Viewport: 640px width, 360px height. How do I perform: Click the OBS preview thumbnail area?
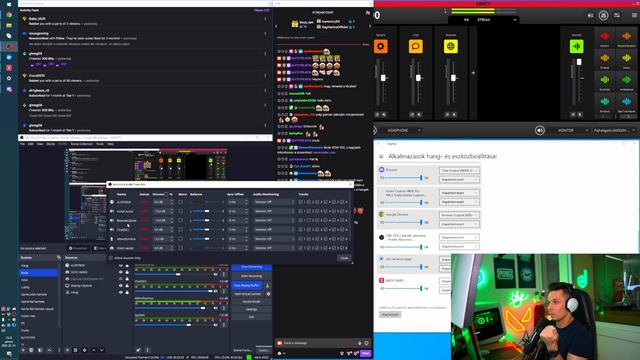147,195
